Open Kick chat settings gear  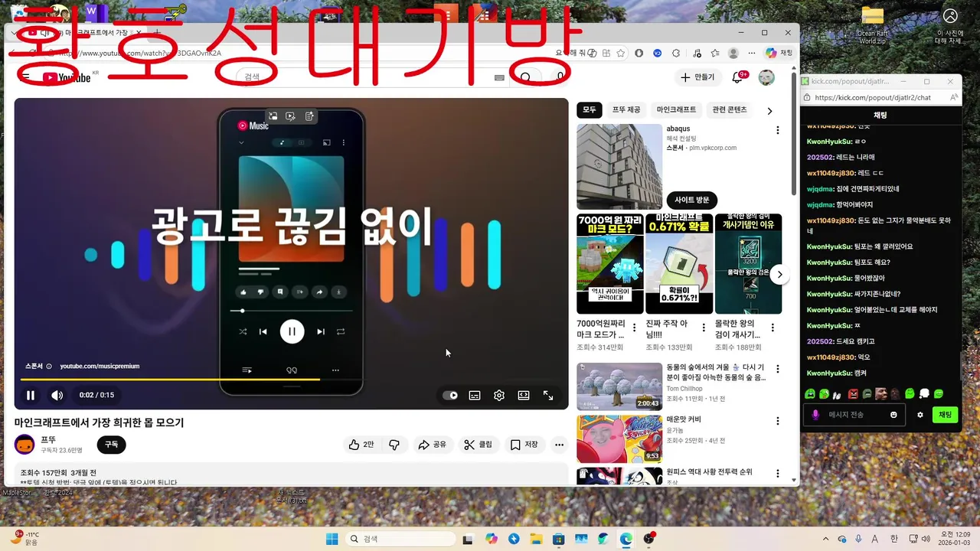click(x=920, y=415)
